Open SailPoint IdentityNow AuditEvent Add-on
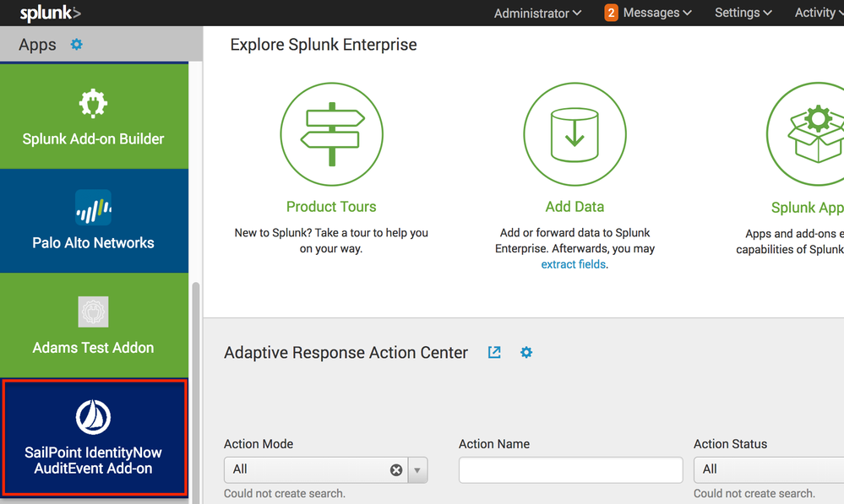 tap(94, 438)
